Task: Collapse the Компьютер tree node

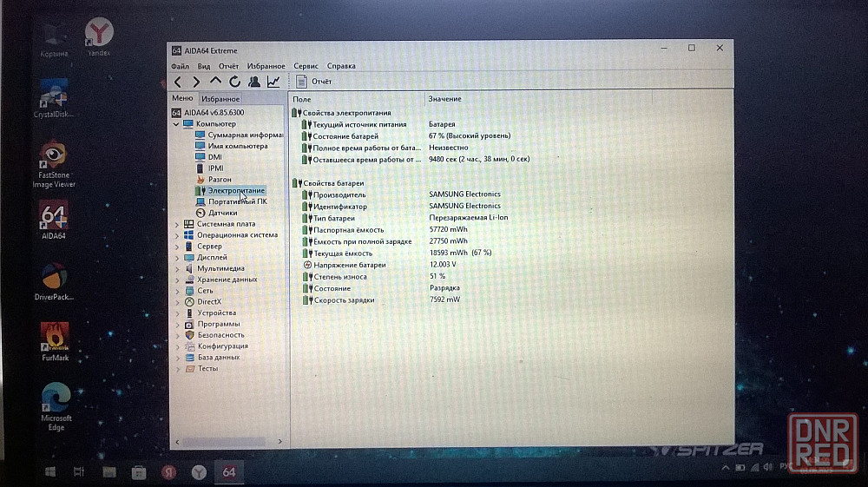Action: pyautogui.click(x=176, y=124)
